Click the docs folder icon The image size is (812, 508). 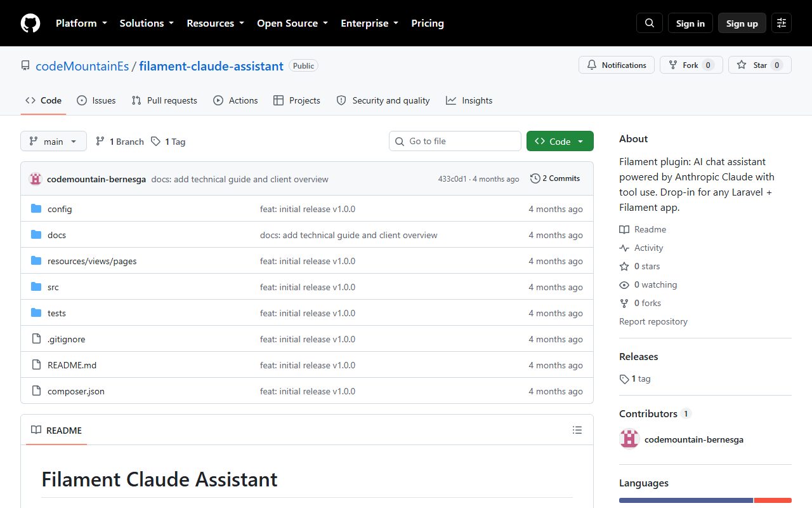(x=36, y=235)
